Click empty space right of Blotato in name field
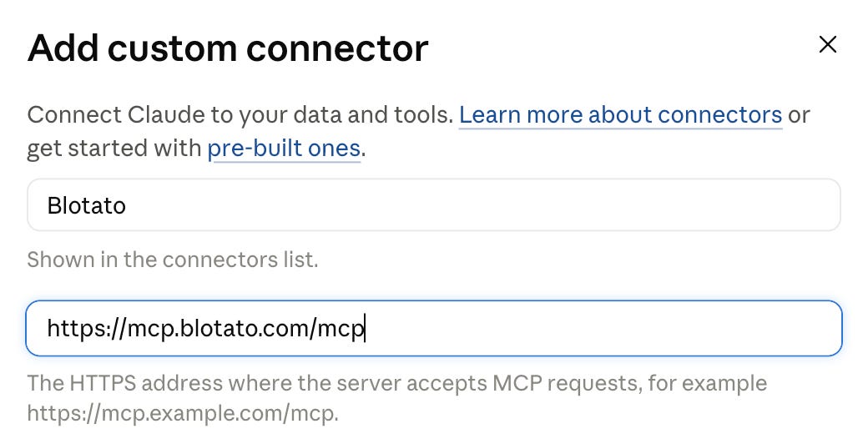This screenshot has width=868, height=439. pos(482,204)
